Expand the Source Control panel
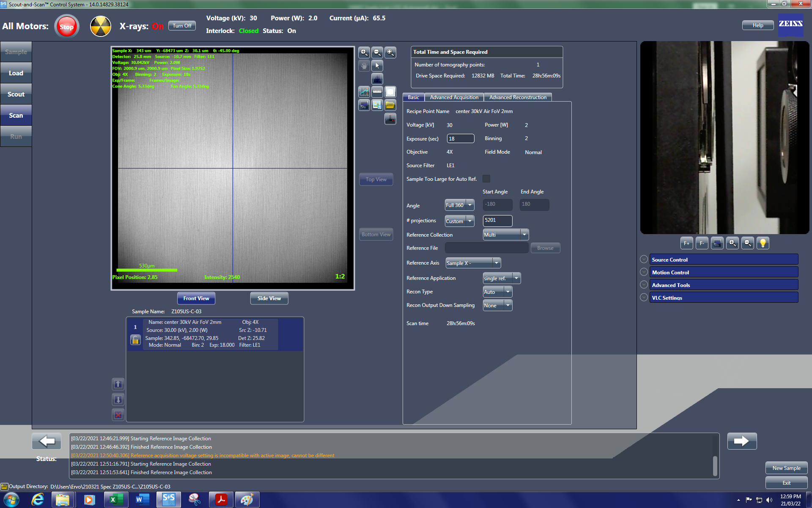 click(x=644, y=260)
